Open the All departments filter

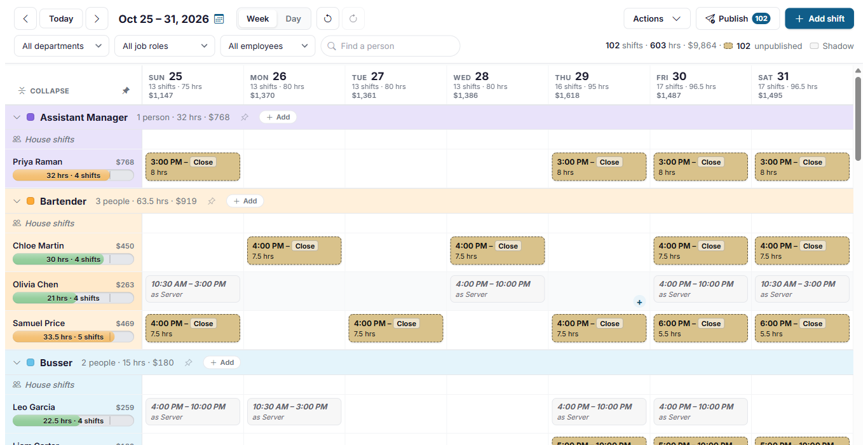[x=62, y=46]
